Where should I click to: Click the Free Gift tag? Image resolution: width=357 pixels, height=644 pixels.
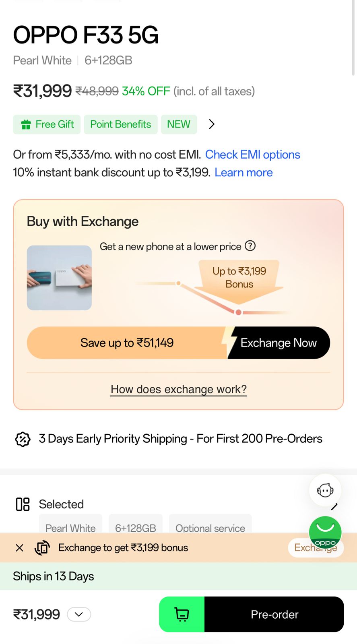pos(47,124)
